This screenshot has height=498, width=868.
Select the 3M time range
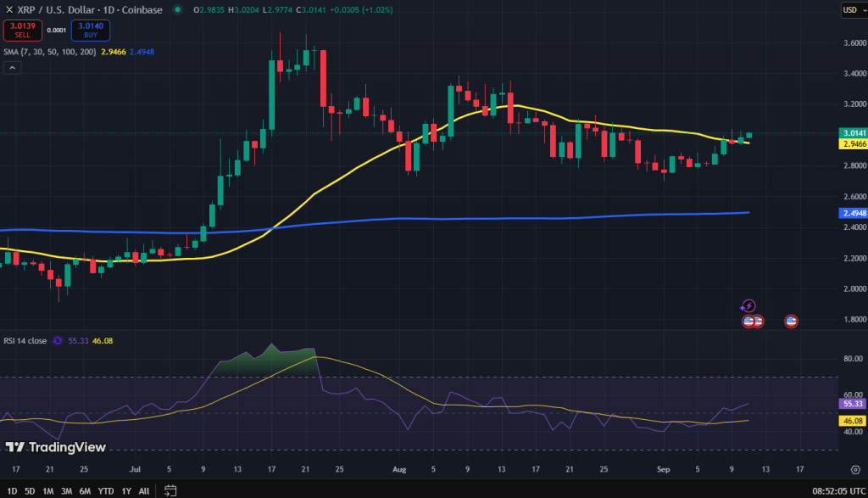(x=66, y=491)
